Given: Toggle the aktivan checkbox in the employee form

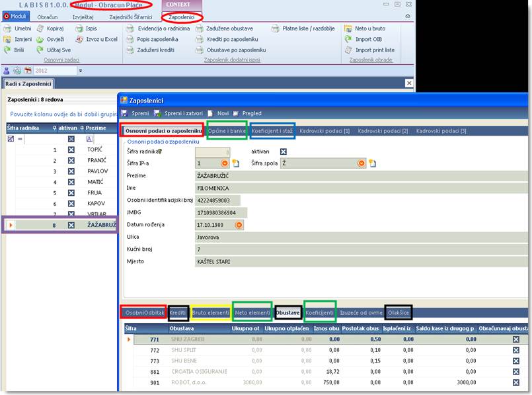Looking at the screenshot, I should (284, 152).
